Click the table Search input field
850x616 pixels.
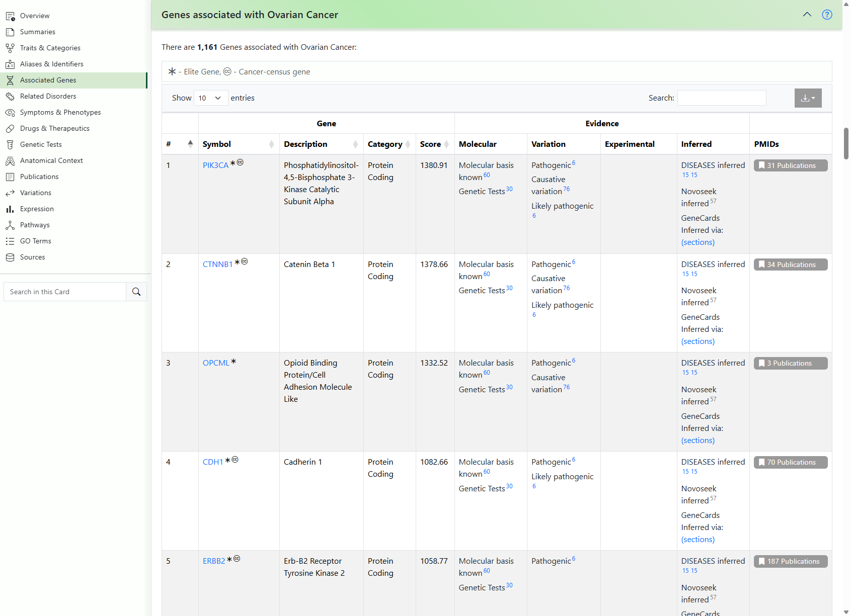tap(722, 98)
